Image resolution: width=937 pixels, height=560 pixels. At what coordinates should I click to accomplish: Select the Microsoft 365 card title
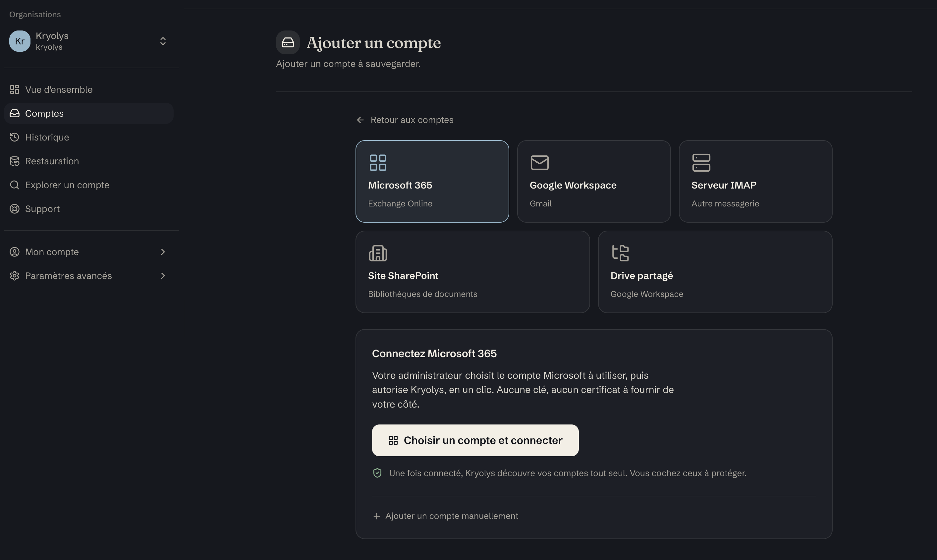(400, 185)
